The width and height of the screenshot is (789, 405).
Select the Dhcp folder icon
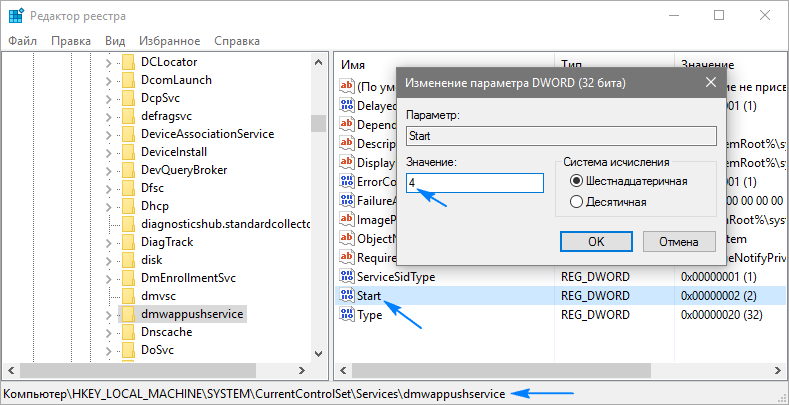129,206
